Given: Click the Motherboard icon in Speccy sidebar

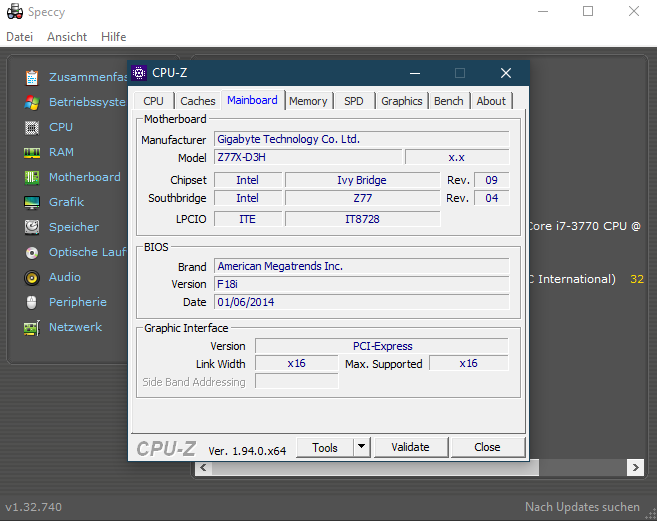Looking at the screenshot, I should pyautogui.click(x=32, y=177).
